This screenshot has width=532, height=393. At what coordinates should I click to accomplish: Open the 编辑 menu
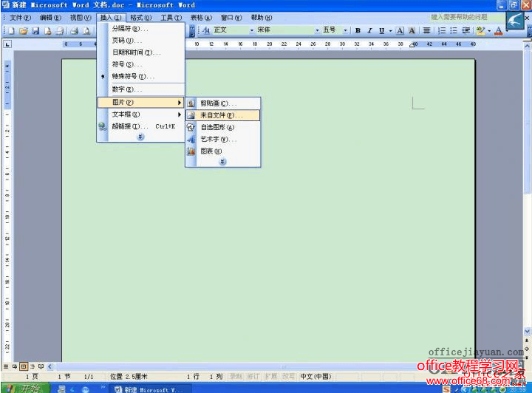point(50,18)
